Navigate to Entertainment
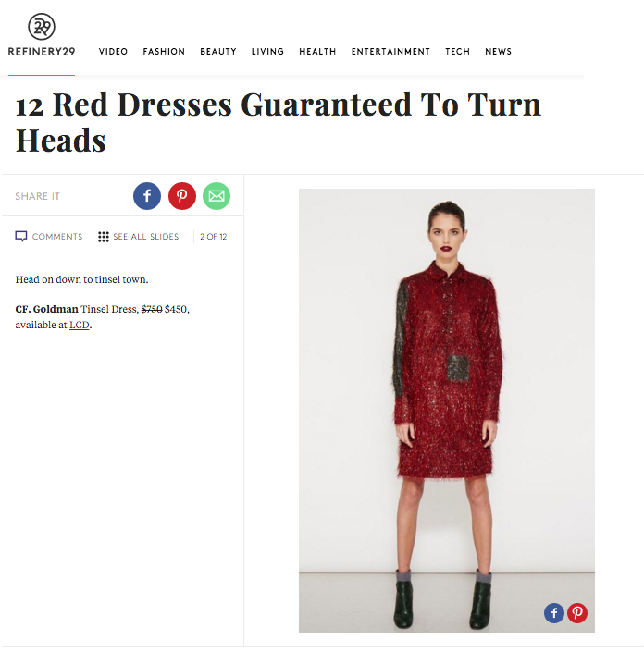This screenshot has height=652, width=644. coord(390,52)
